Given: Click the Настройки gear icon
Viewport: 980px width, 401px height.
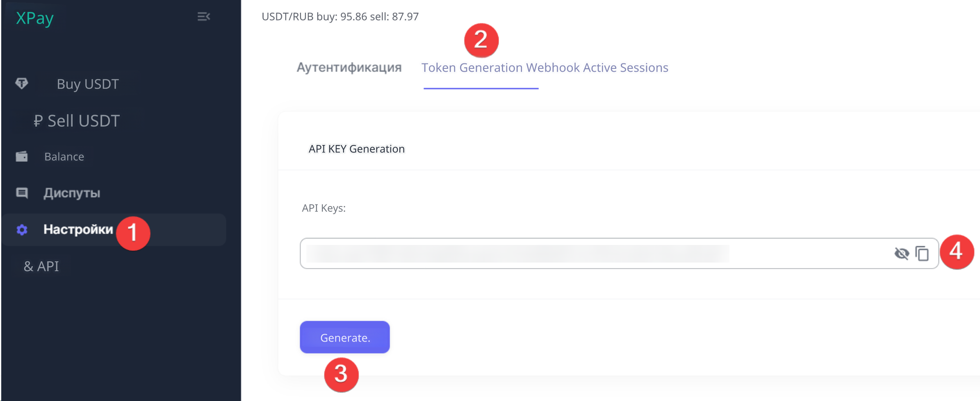Looking at the screenshot, I should (x=22, y=230).
